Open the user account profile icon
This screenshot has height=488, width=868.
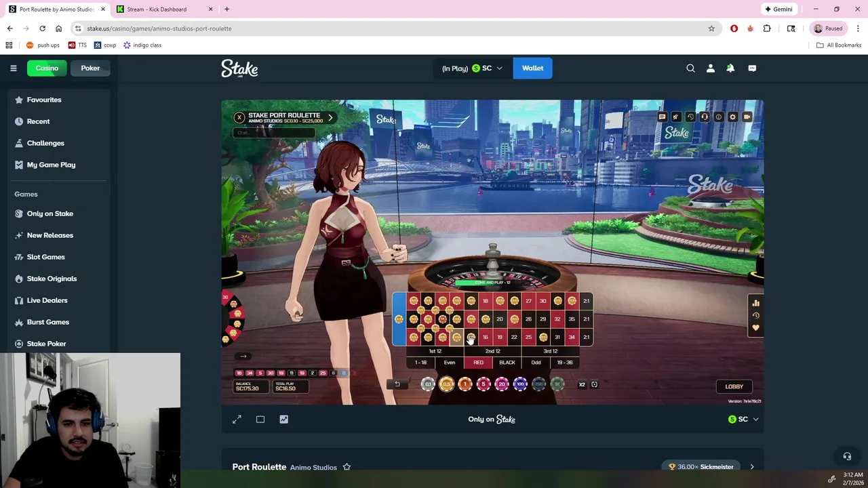click(x=711, y=68)
